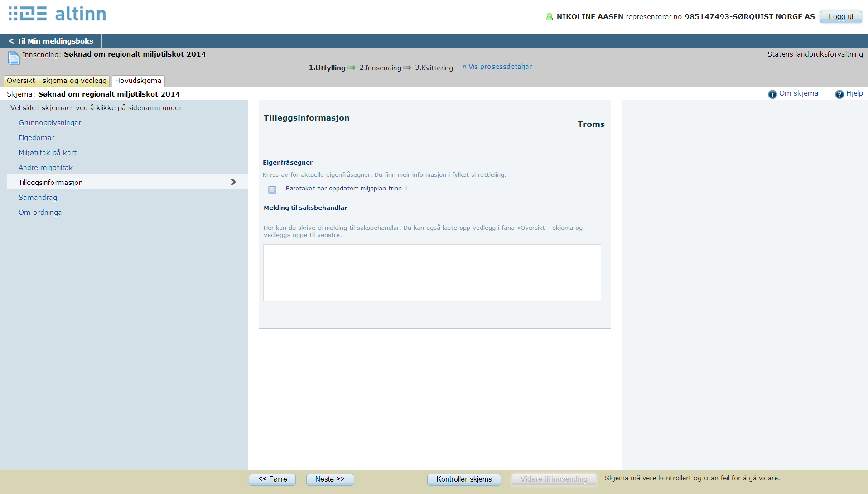Click the 'Melding til saksbehandlar' heading
Viewport: 868px width, 494px height.
pyautogui.click(x=305, y=208)
